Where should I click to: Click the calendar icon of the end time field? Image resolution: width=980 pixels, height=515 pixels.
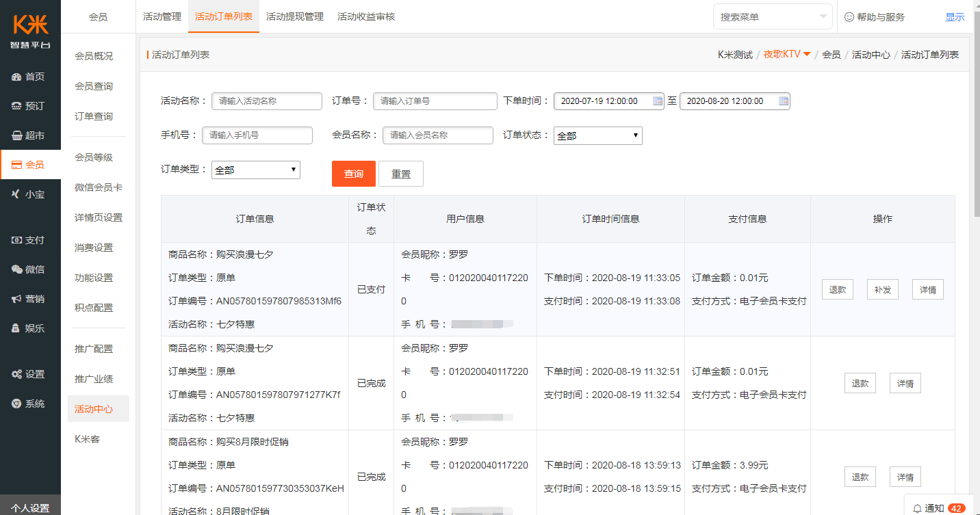(784, 101)
